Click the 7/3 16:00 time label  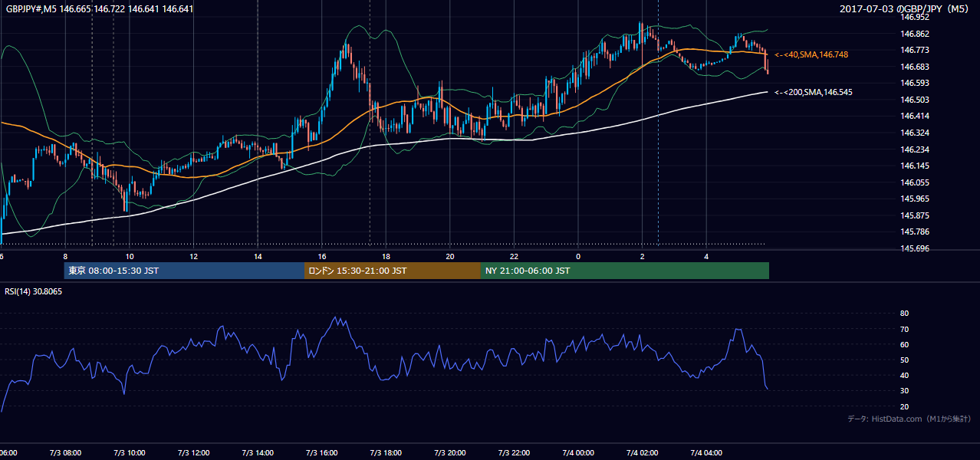click(322, 453)
